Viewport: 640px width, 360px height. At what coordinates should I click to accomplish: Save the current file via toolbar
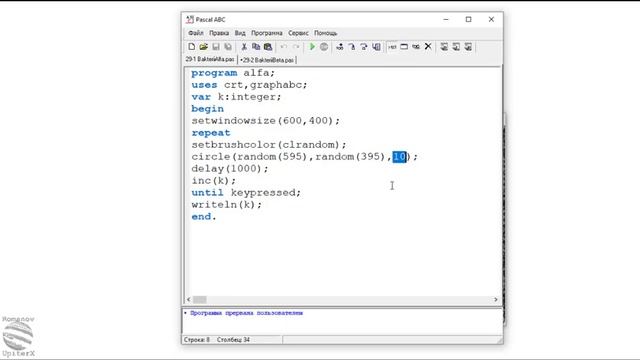[x=216, y=47]
